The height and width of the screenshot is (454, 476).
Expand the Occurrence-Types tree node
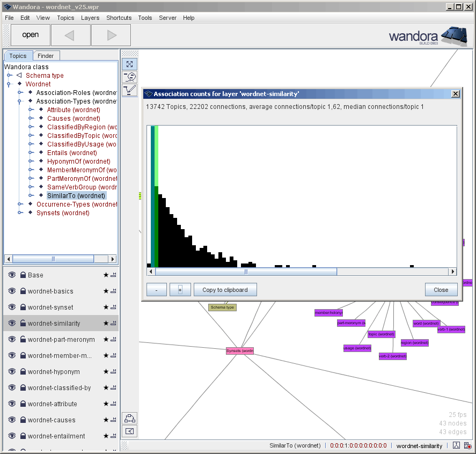pyautogui.click(x=20, y=204)
